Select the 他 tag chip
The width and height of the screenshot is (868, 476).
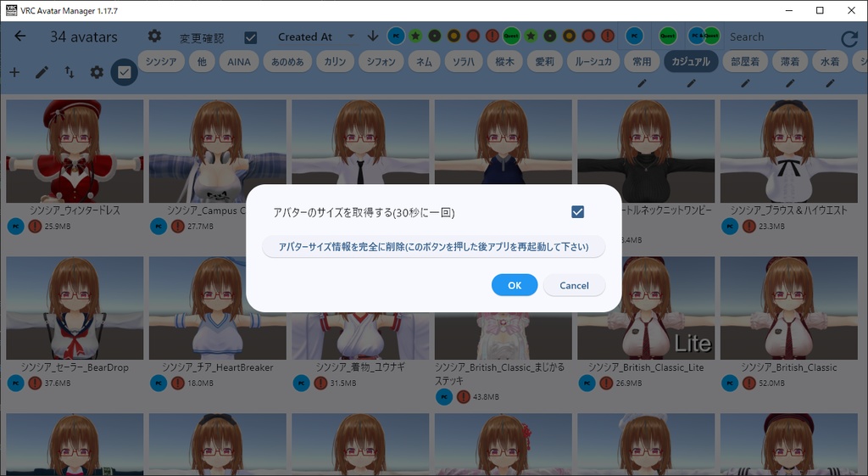coord(202,61)
